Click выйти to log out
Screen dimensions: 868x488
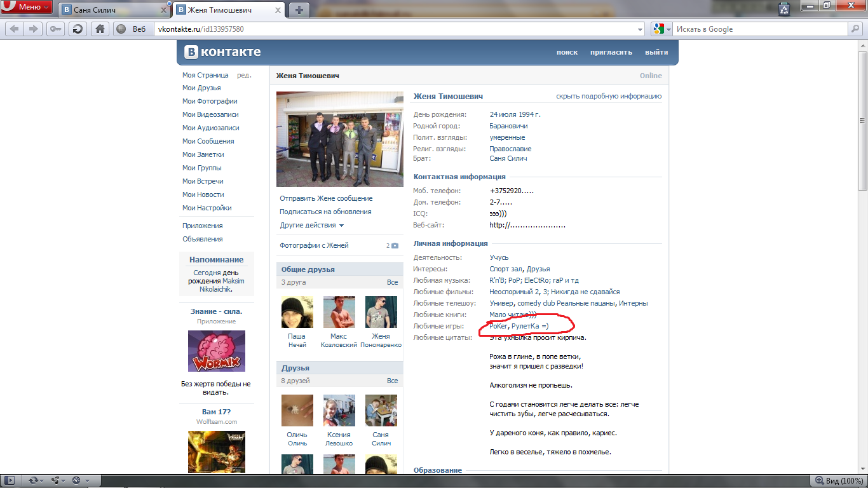pos(656,52)
